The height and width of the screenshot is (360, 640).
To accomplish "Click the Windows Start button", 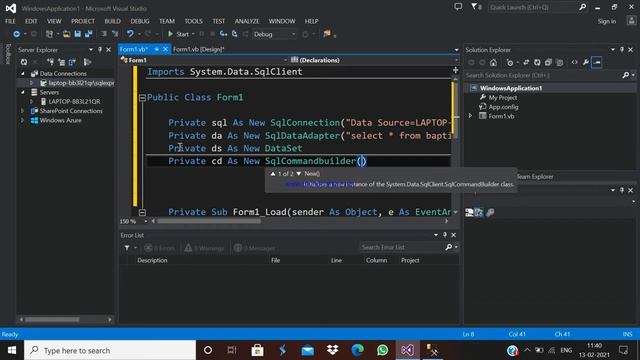I will [12, 350].
